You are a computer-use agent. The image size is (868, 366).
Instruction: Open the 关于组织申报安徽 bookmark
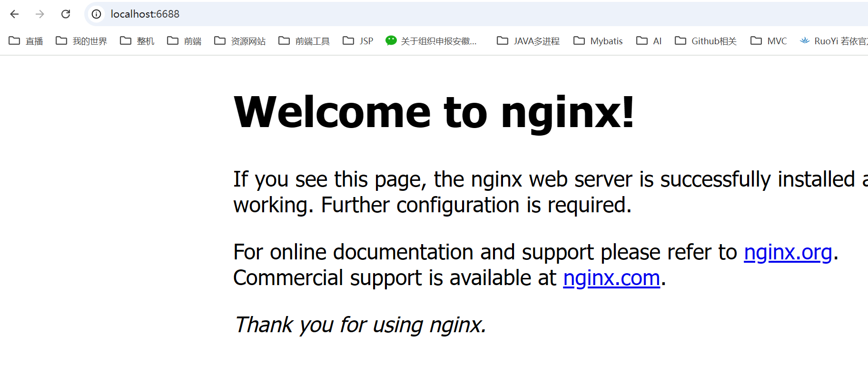pyautogui.click(x=431, y=41)
